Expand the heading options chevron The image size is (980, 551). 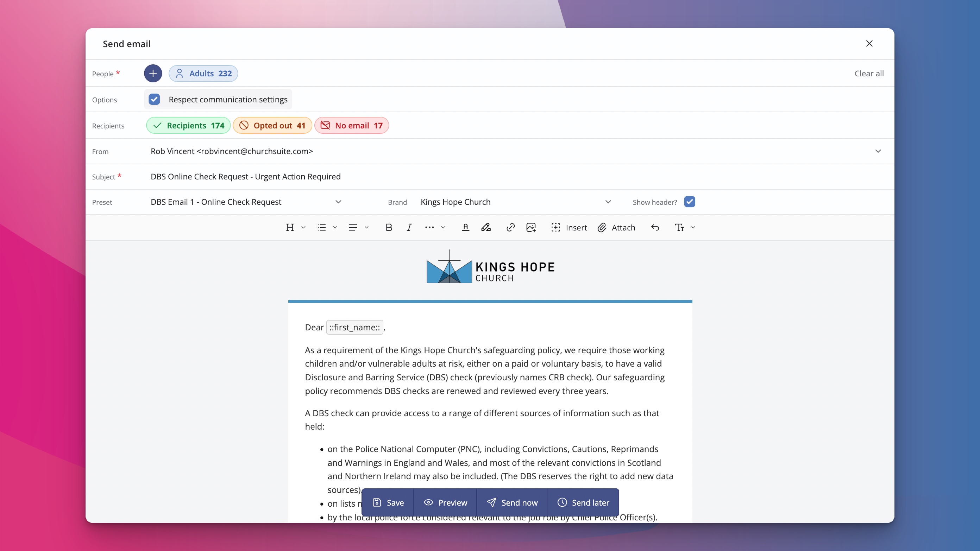(x=303, y=227)
